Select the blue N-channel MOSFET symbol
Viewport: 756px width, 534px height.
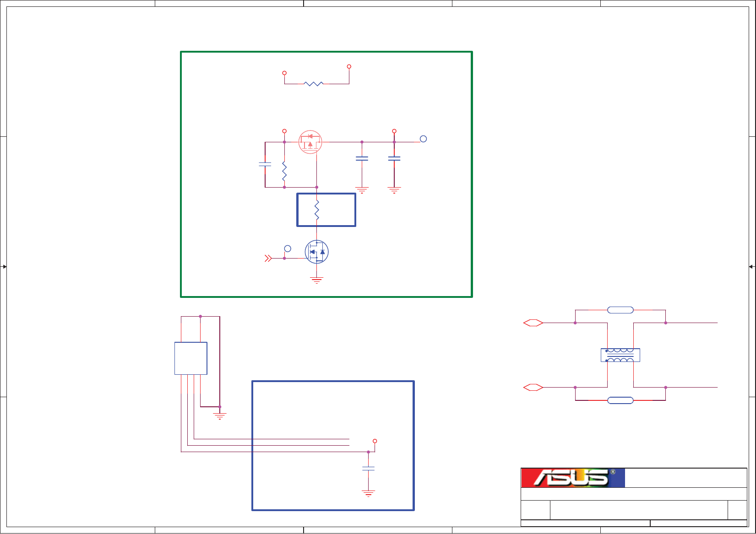click(316, 252)
